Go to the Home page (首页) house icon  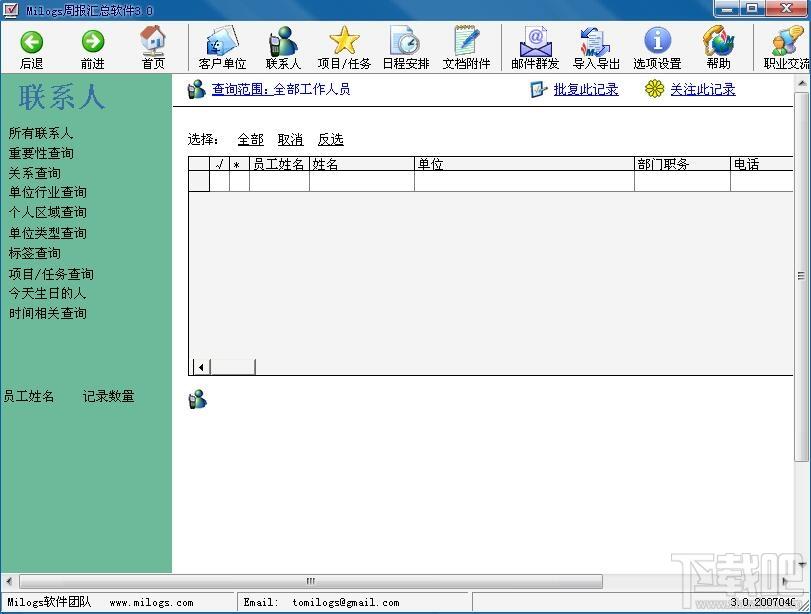(x=153, y=40)
